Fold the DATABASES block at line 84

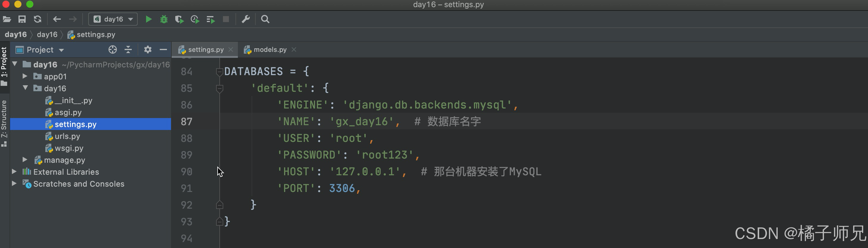click(x=219, y=72)
